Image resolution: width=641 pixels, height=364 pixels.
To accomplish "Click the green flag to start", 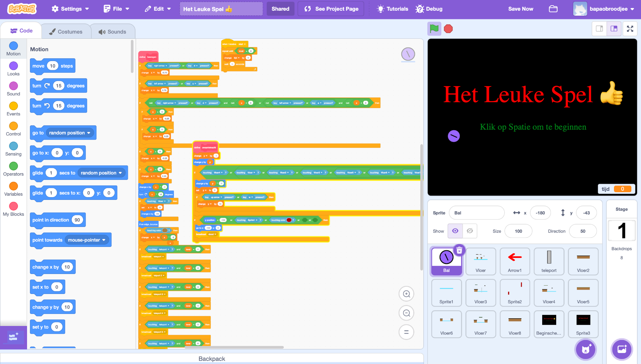I will pos(434,29).
